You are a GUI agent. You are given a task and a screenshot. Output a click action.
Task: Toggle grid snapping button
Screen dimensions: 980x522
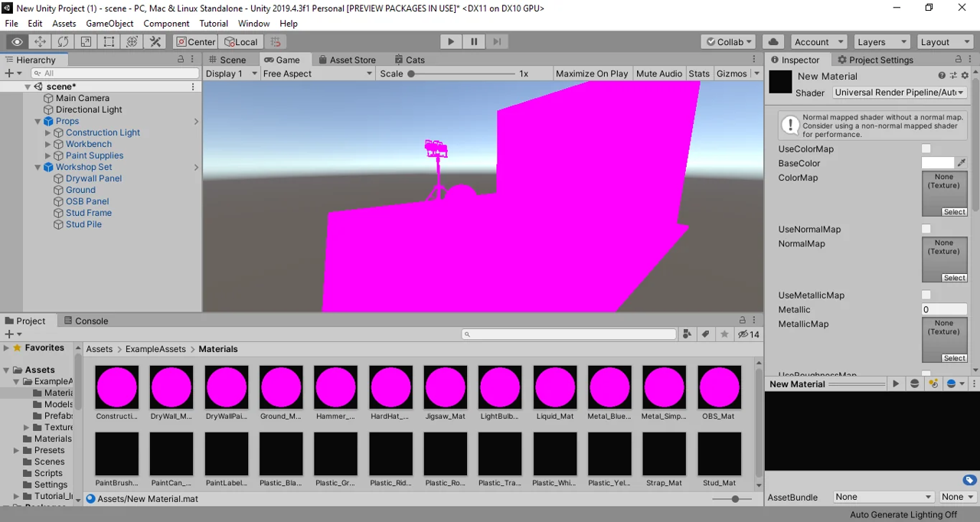click(x=276, y=42)
